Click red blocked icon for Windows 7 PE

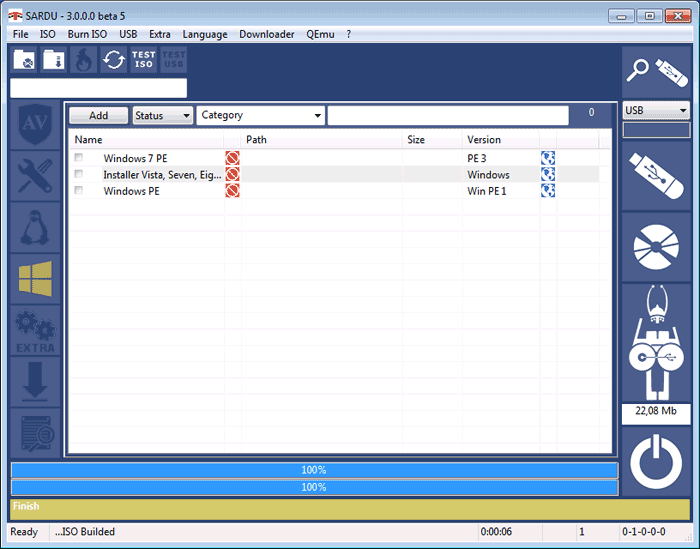232,158
